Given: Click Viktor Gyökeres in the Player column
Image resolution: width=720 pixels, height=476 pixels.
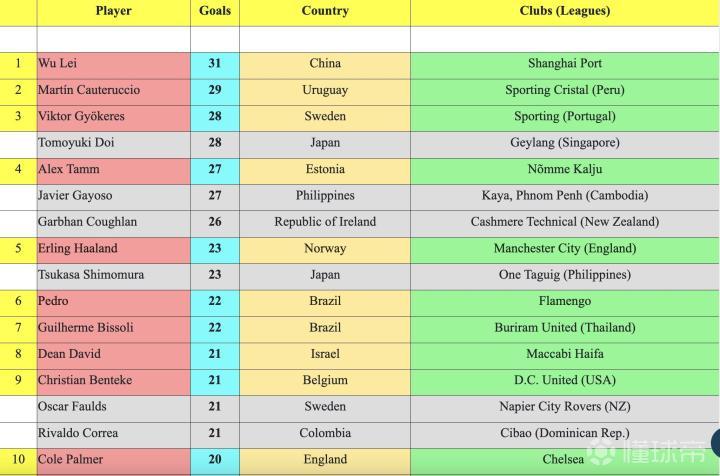Looking at the screenshot, I should pyautogui.click(x=113, y=116).
